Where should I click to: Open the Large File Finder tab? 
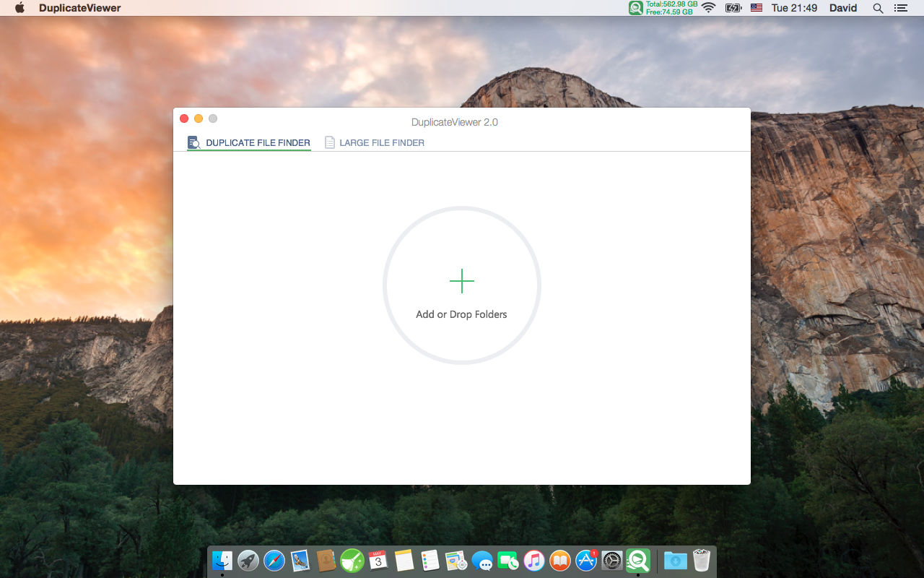[x=375, y=142]
